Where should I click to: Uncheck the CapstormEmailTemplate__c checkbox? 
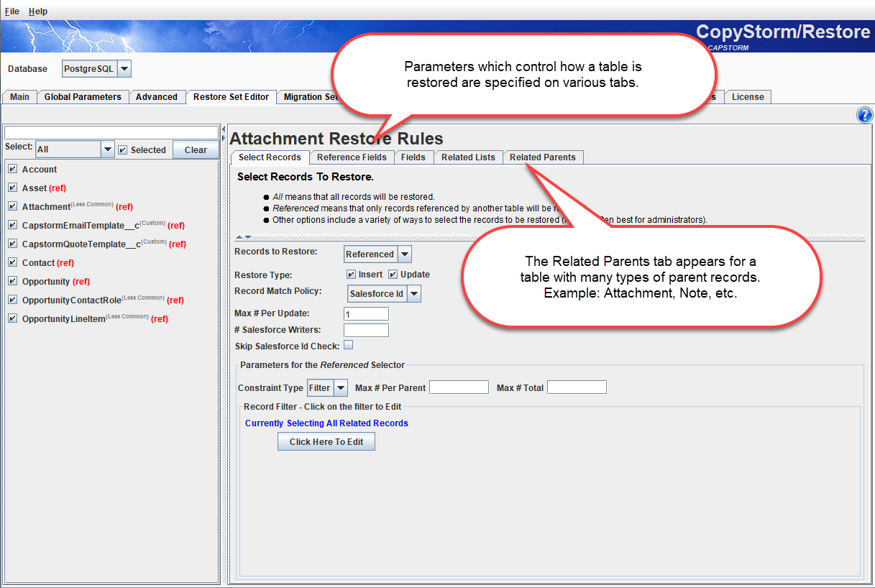click(x=12, y=225)
